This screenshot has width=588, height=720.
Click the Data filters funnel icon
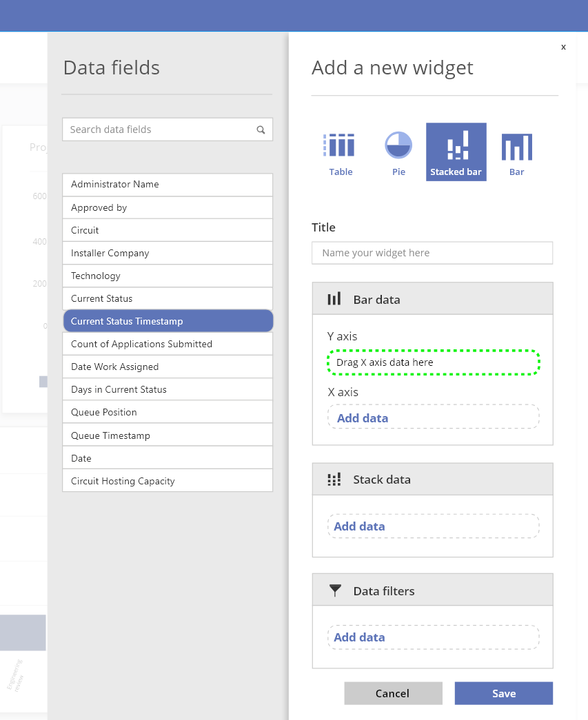click(335, 590)
